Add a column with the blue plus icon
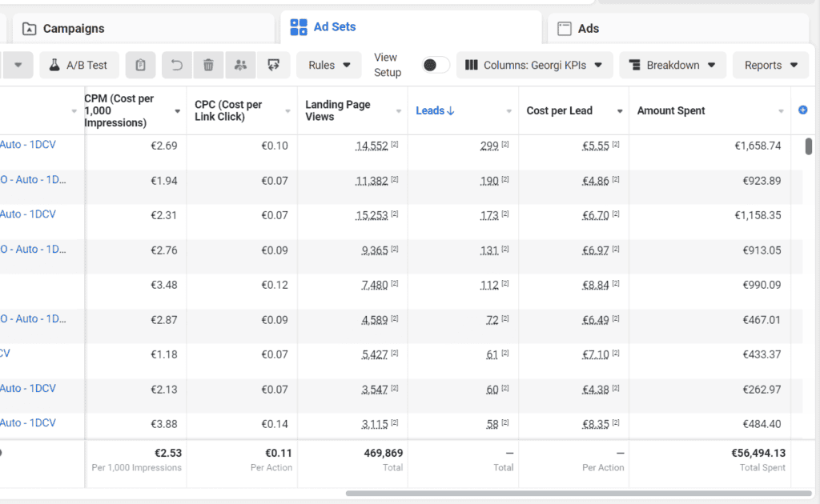The height and width of the screenshot is (504, 820). tap(802, 110)
